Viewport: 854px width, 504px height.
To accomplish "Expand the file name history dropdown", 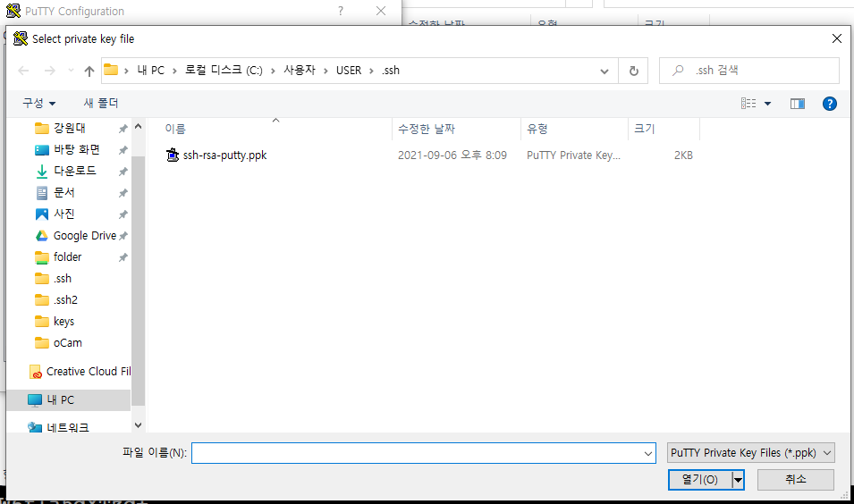I will tap(648, 453).
